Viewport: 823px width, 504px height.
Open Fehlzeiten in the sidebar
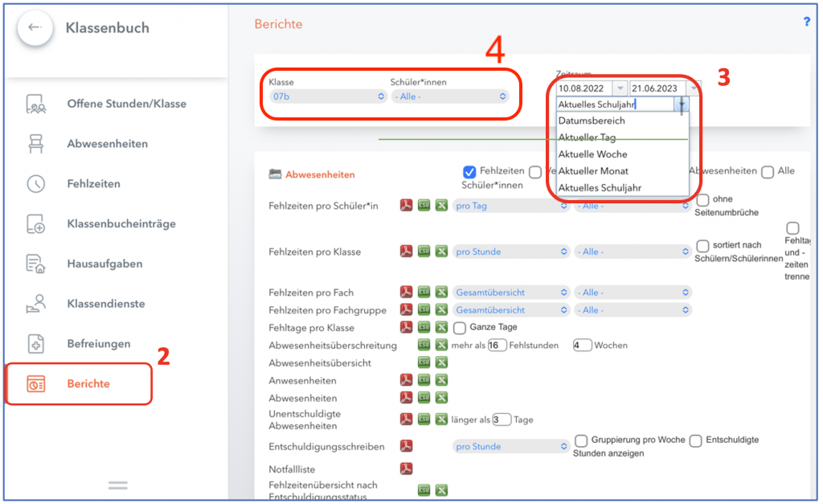click(x=93, y=184)
